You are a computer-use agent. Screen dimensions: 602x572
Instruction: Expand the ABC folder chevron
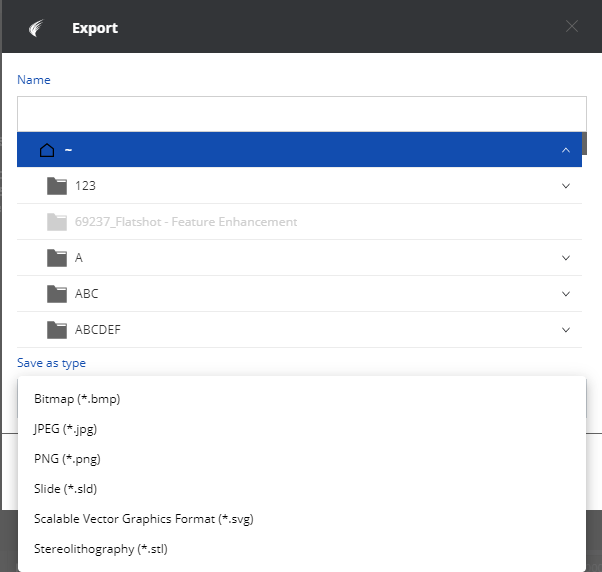tap(566, 294)
